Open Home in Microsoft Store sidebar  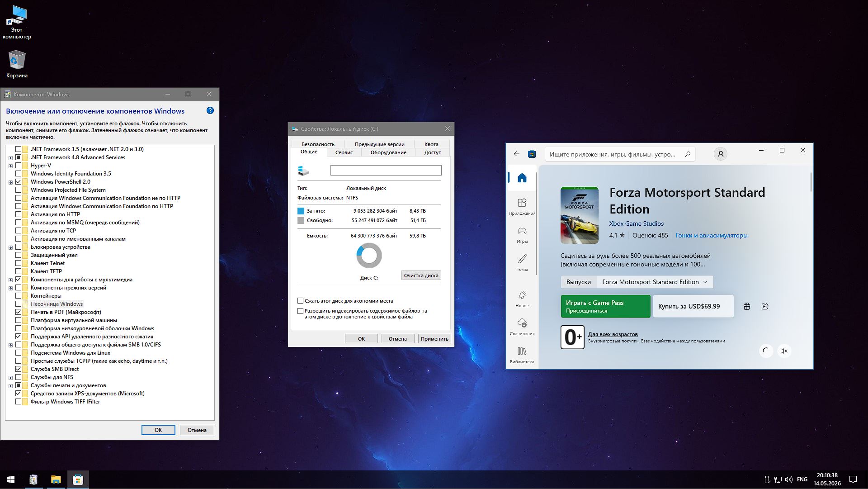point(522,178)
